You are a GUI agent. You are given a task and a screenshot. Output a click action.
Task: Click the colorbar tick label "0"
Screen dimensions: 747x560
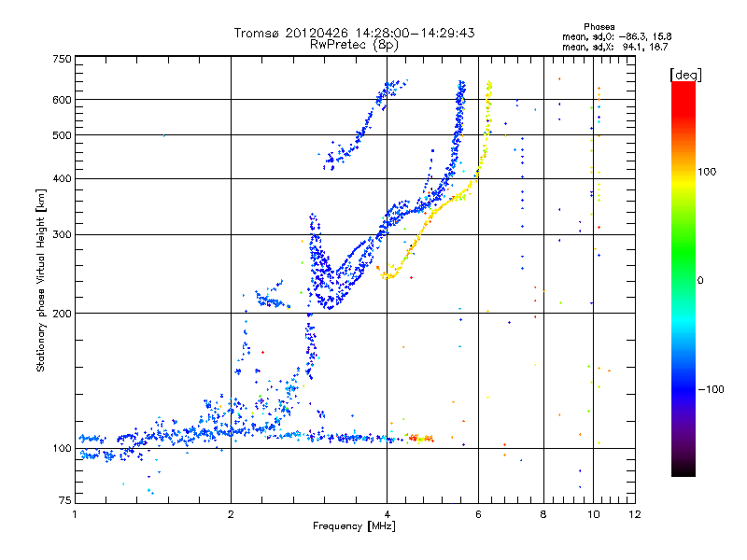pyautogui.click(x=700, y=281)
